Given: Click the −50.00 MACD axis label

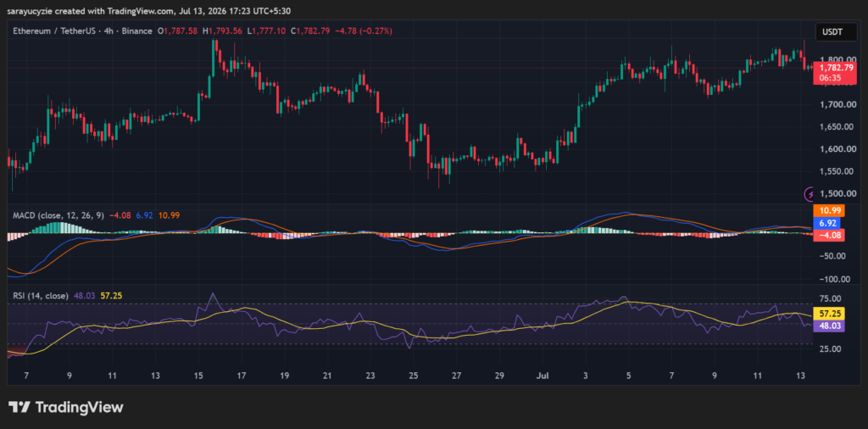Looking at the screenshot, I should click(x=832, y=256).
